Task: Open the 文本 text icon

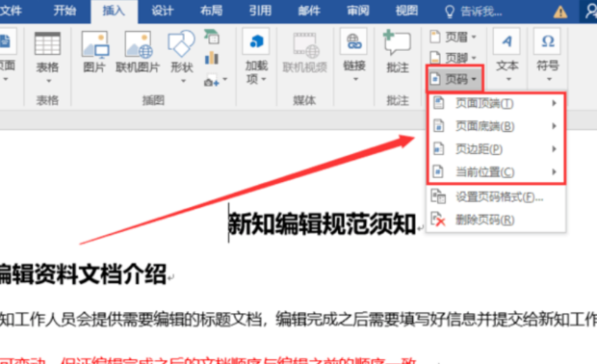Action: tap(507, 41)
